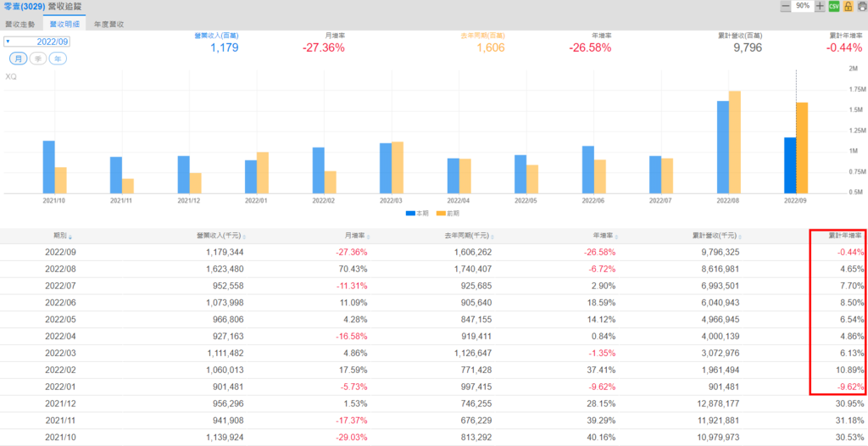Click the dark blue 2022/09 current bar
Viewport: 868px width, 446px height.
(x=790, y=165)
